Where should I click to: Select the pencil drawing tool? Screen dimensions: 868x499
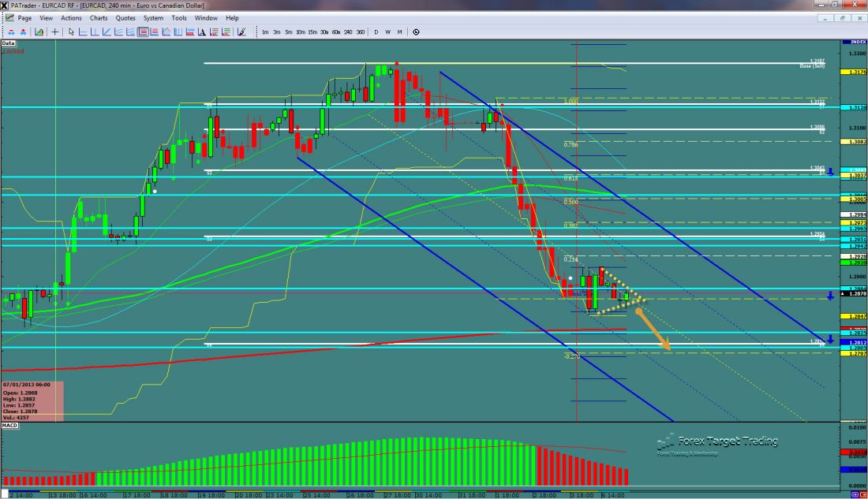click(x=241, y=32)
